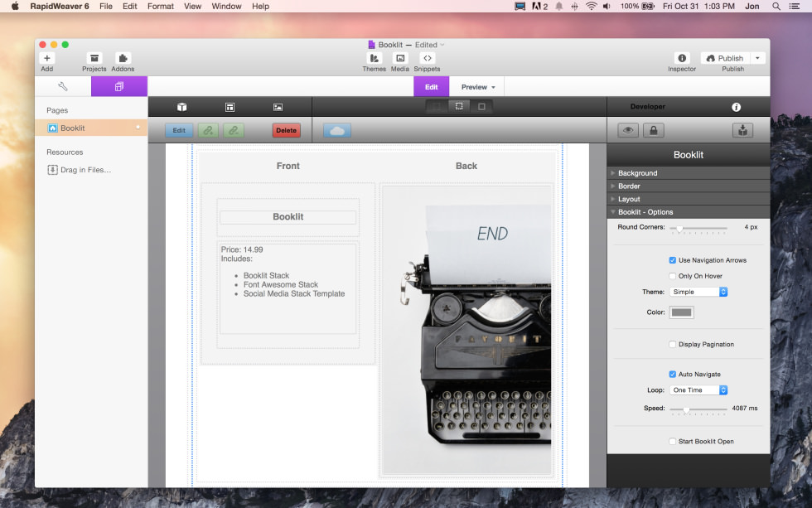Click the info icon in Developer header
The image size is (812, 508).
[x=736, y=107]
